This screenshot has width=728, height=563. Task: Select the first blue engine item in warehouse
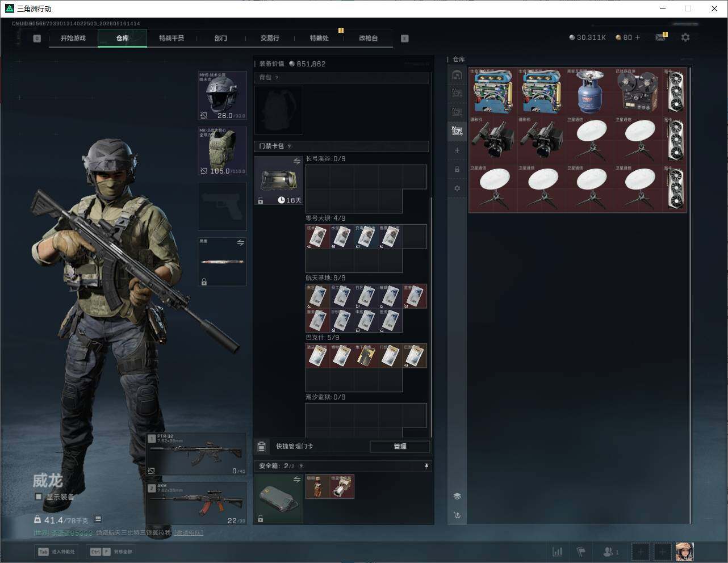click(x=493, y=92)
